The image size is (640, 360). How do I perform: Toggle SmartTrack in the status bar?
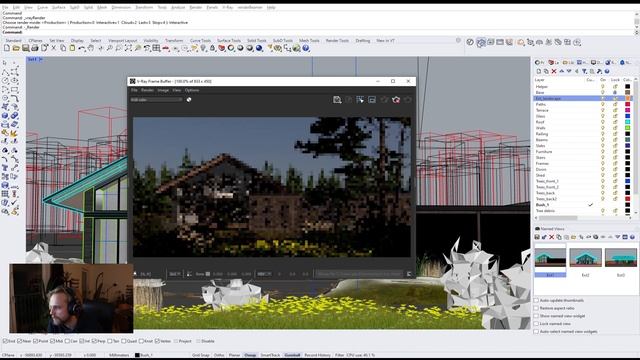pyautogui.click(x=270, y=355)
